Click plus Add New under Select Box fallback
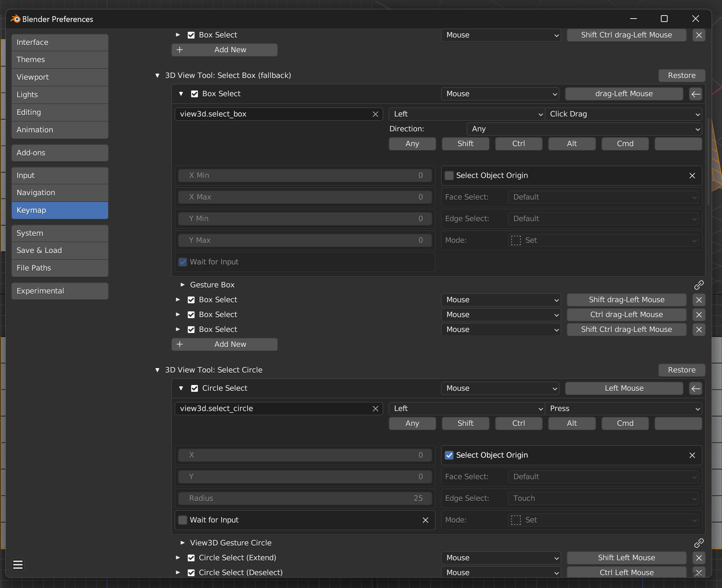 click(x=225, y=344)
